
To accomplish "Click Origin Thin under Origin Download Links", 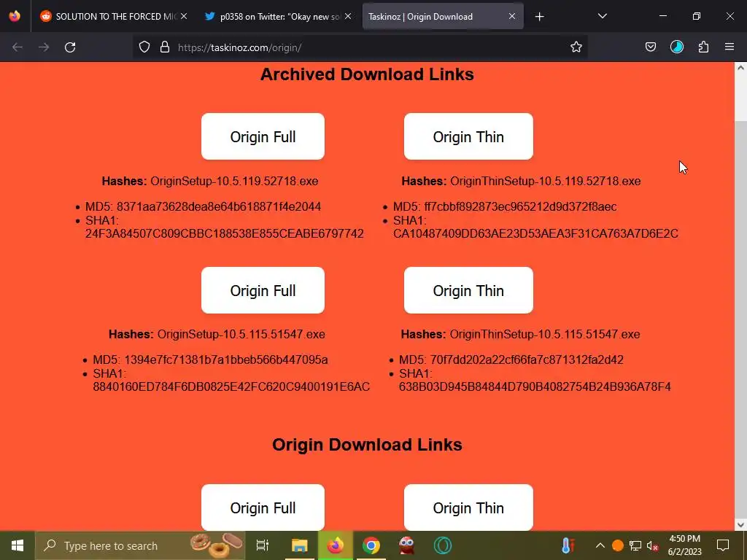I will pyautogui.click(x=468, y=507).
